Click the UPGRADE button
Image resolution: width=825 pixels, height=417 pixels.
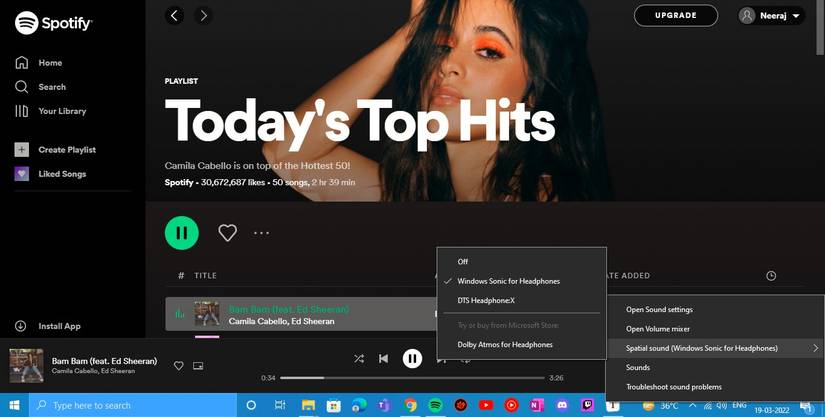(x=676, y=16)
